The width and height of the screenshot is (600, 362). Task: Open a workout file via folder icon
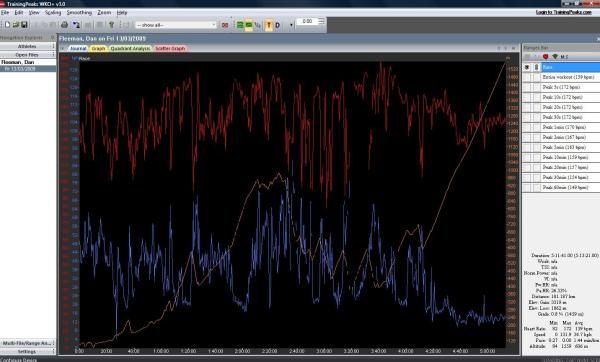[16, 25]
